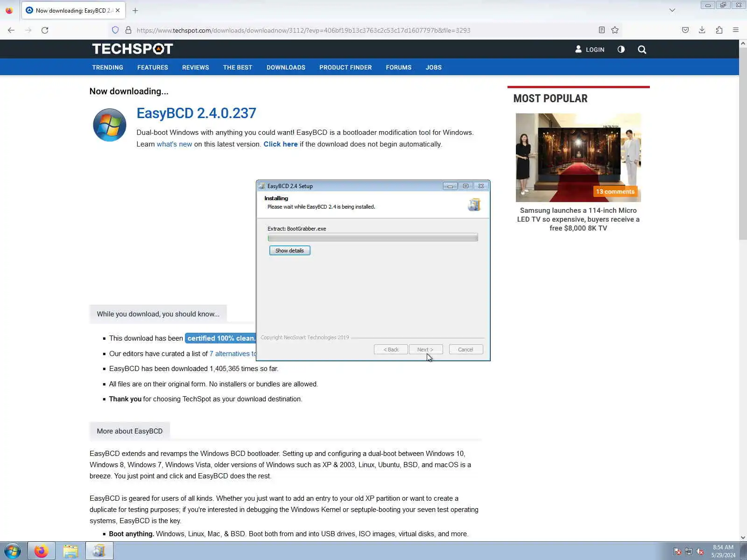
Task: Click Show details in EasyBCD Setup
Action: point(289,251)
